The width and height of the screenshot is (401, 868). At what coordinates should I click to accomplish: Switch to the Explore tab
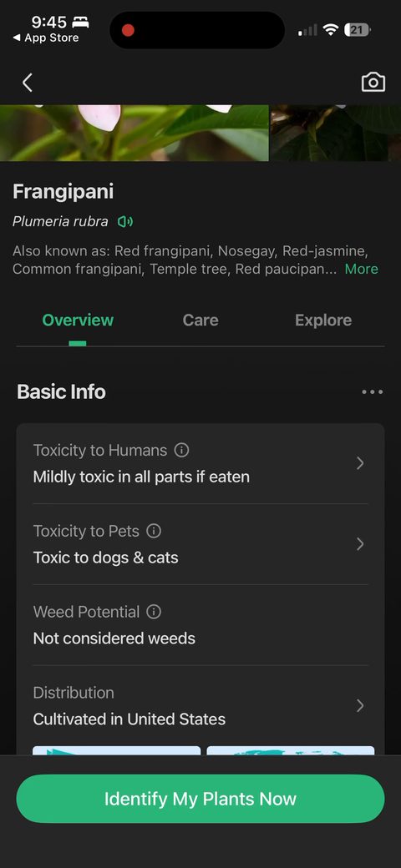(323, 320)
